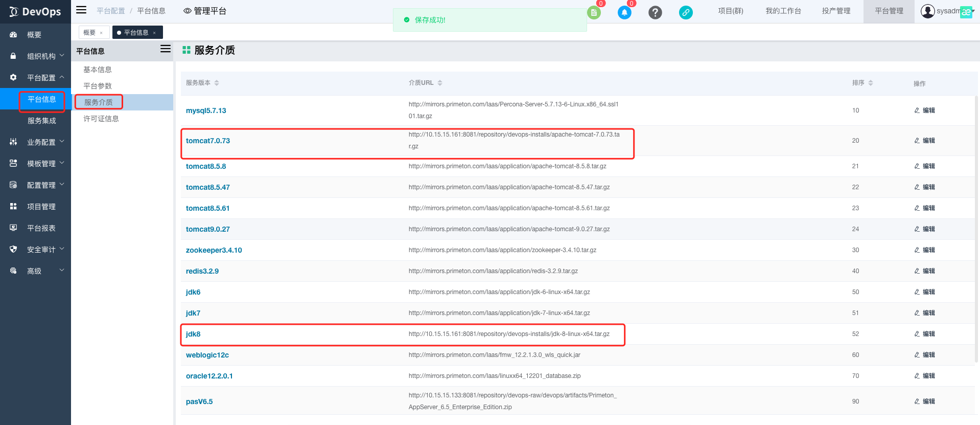Screen dimensions: 980x425
Task: Click the edit pencil for jdk8 row
Action: [917, 334]
